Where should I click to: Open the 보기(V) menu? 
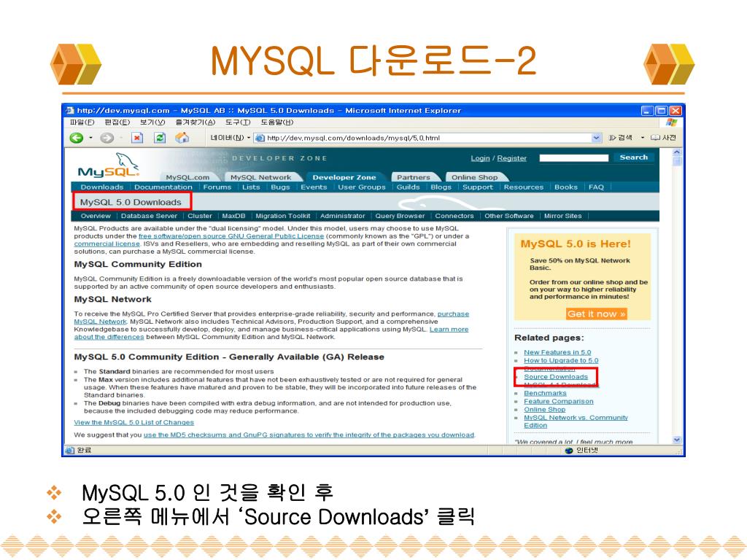tap(152, 122)
